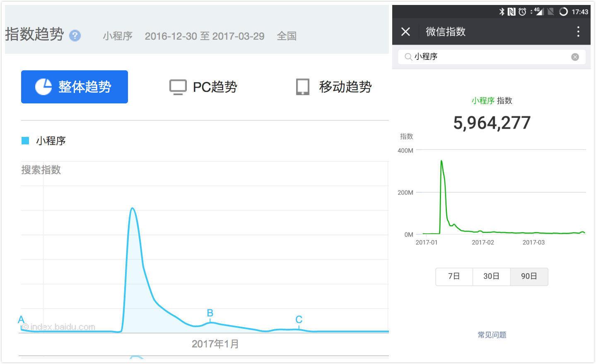Screen dimensions: 596x364
Task: Click marker A on the chart
Action: click(x=21, y=320)
